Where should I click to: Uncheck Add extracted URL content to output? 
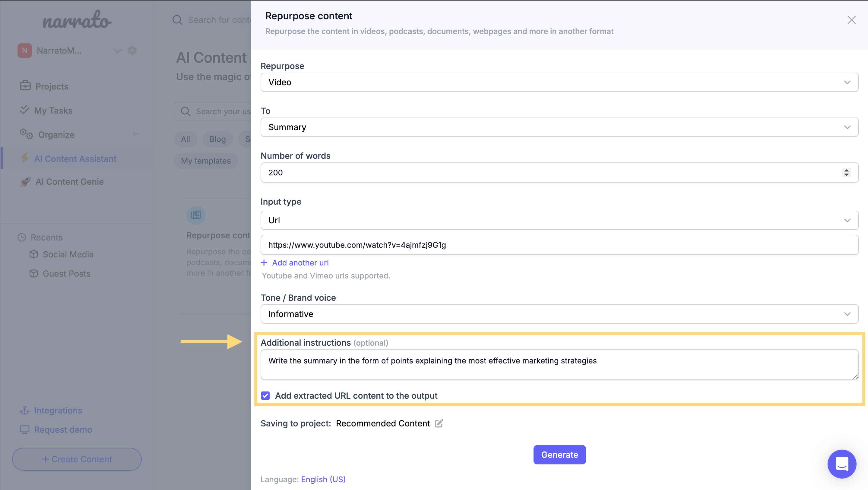click(x=265, y=396)
